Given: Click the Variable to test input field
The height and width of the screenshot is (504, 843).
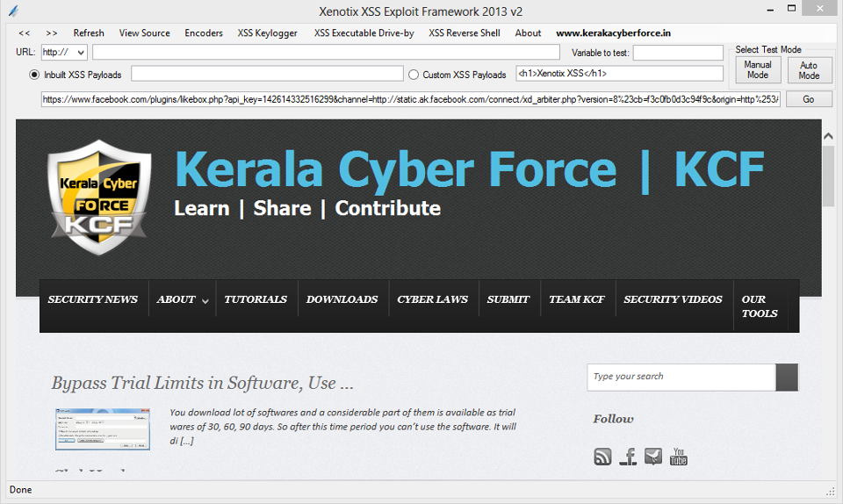Looking at the screenshot, I should click(678, 53).
